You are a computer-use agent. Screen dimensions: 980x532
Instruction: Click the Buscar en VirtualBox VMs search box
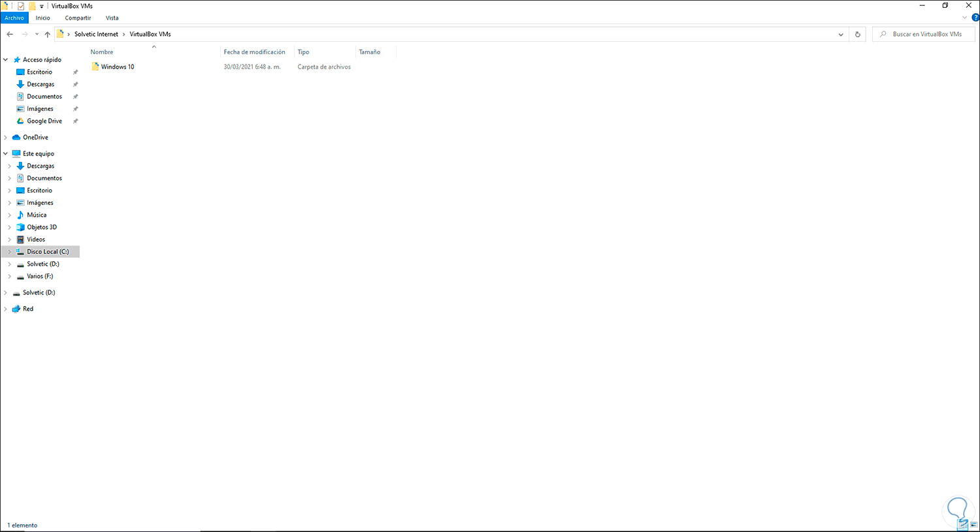coord(923,34)
